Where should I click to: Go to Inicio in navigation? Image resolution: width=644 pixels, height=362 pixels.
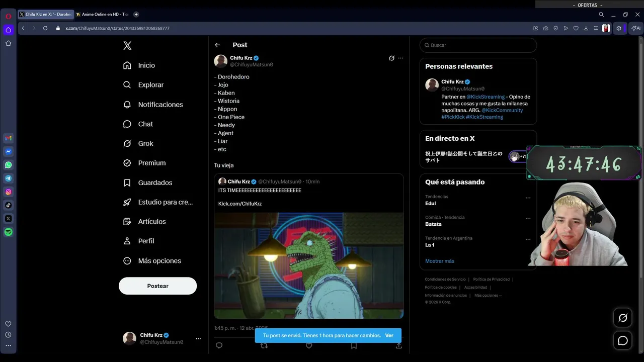point(139,65)
